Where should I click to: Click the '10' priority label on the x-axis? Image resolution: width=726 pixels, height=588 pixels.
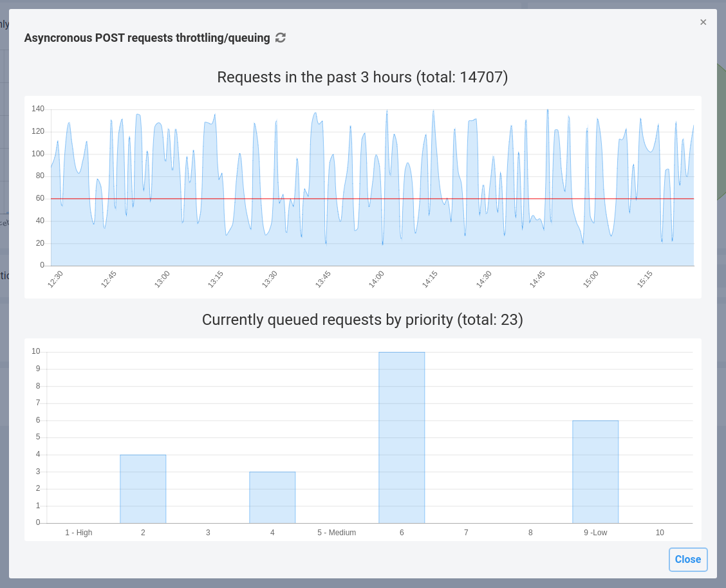click(x=660, y=533)
